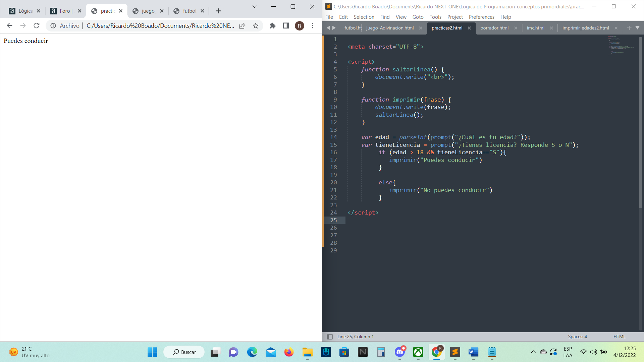Open the View menu in Sublime
This screenshot has height=362, width=644.
401,17
